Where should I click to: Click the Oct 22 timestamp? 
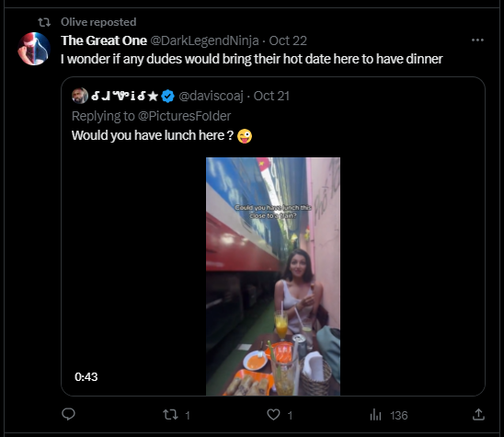288,40
